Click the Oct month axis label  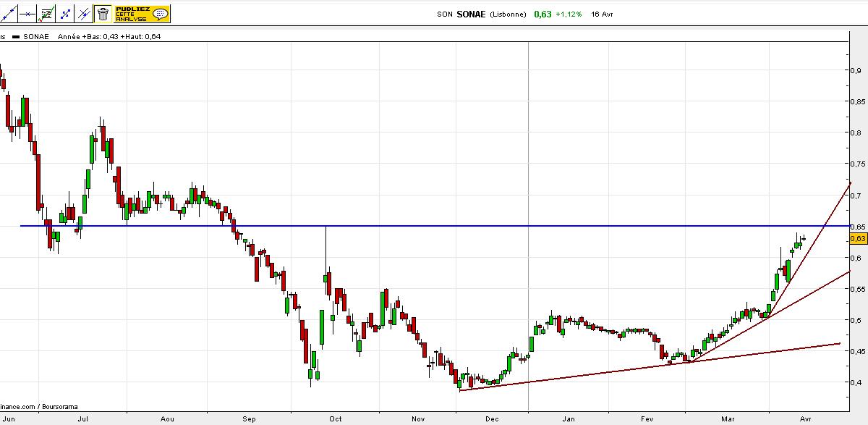point(336,418)
